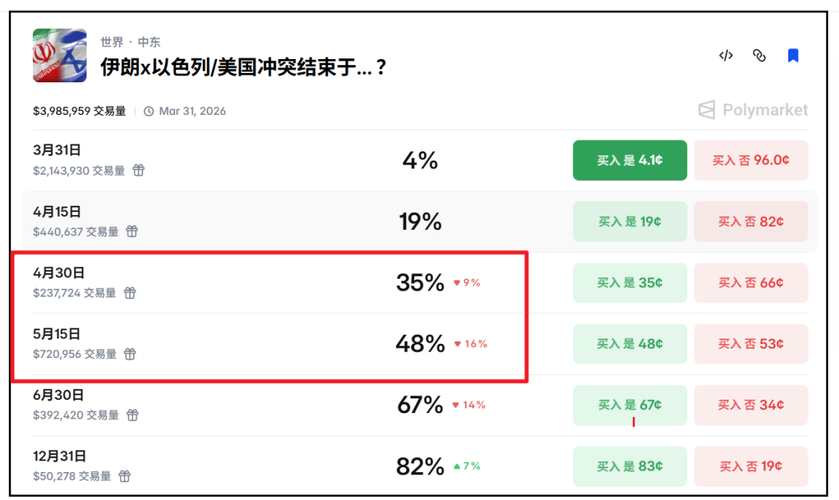
Task: Buy No at 34¢ for 6月30日
Action: (x=750, y=405)
